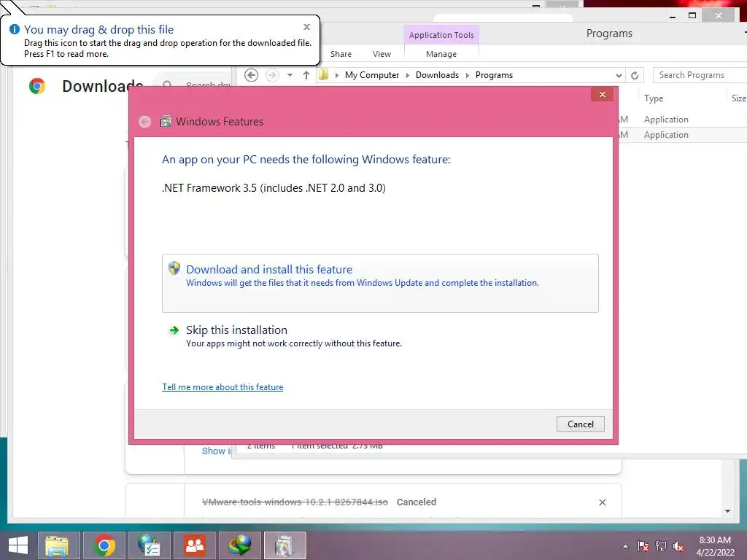The image size is (747, 560).
Task: Open the Share tab in File Explorer
Action: click(x=341, y=54)
